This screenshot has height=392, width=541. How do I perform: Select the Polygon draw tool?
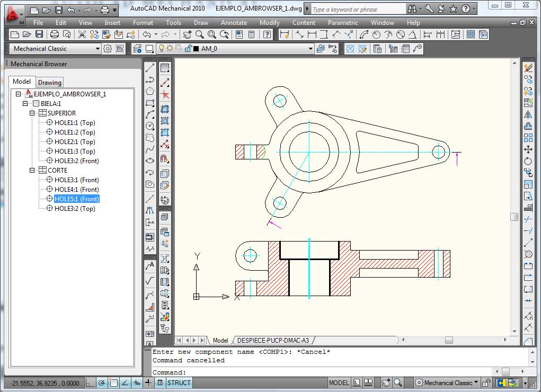150,91
